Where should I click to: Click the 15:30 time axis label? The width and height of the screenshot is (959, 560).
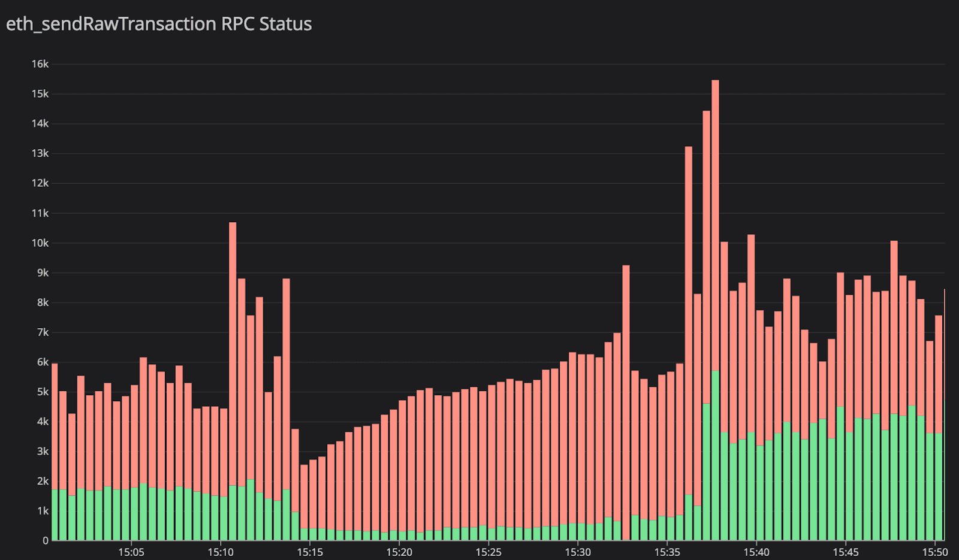tap(578, 552)
